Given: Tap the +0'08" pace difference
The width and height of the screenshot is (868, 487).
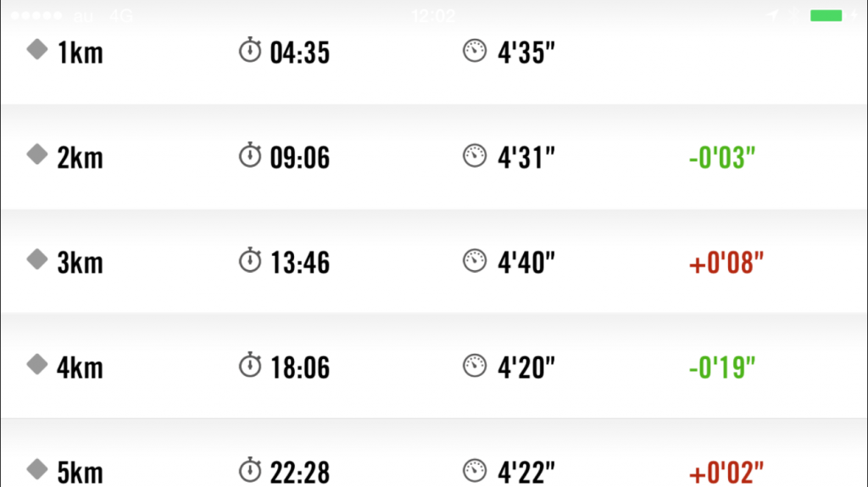Looking at the screenshot, I should (x=726, y=263).
